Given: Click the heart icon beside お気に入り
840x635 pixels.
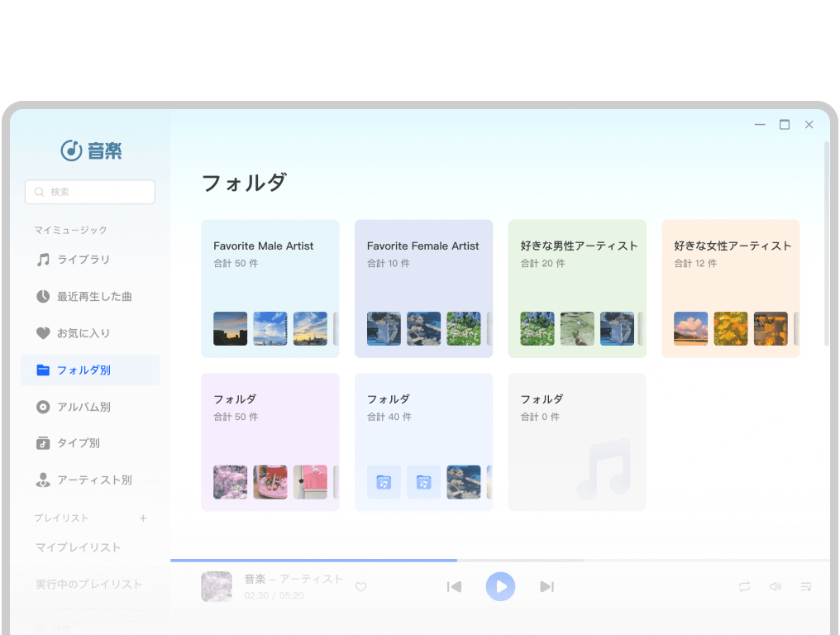Looking at the screenshot, I should click(x=43, y=333).
